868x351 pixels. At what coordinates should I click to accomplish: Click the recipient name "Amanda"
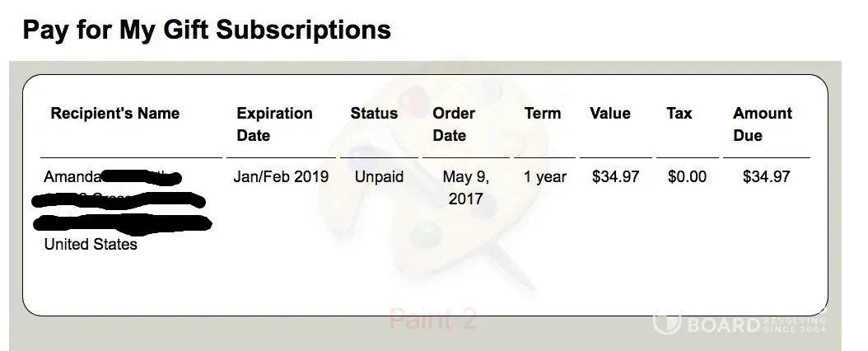72,177
